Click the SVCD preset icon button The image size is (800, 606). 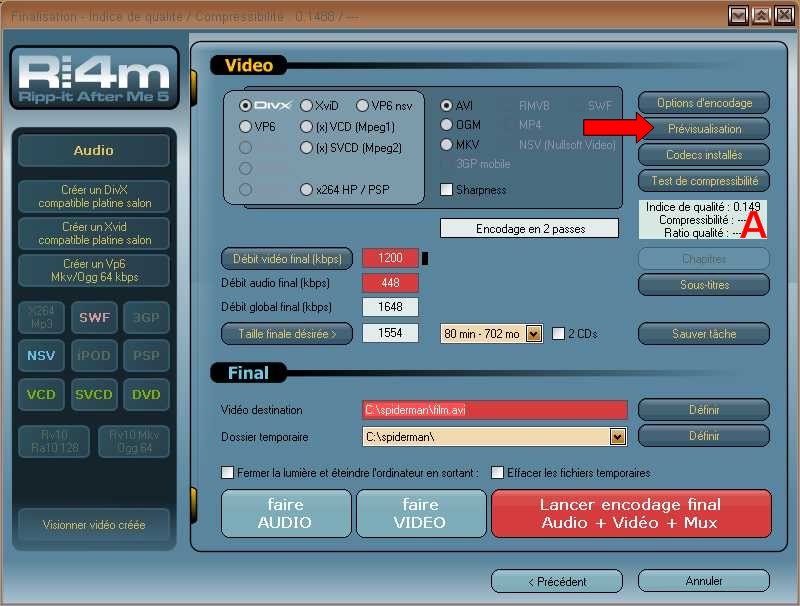tap(94, 394)
